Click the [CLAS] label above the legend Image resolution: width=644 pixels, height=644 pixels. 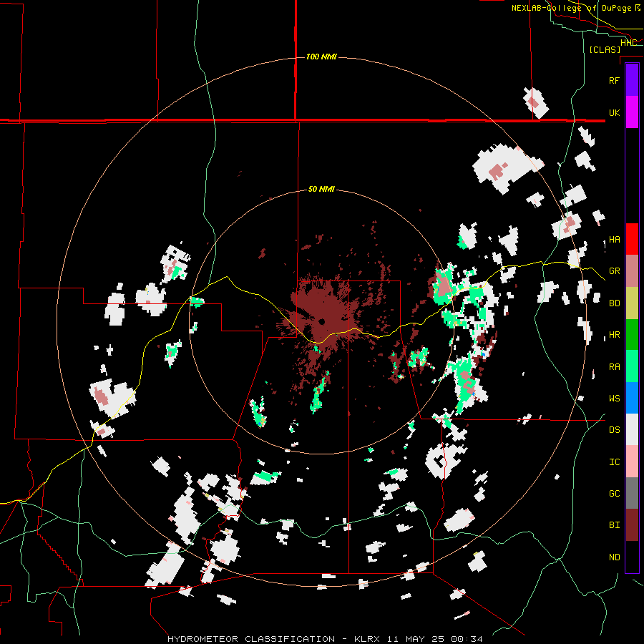point(605,49)
